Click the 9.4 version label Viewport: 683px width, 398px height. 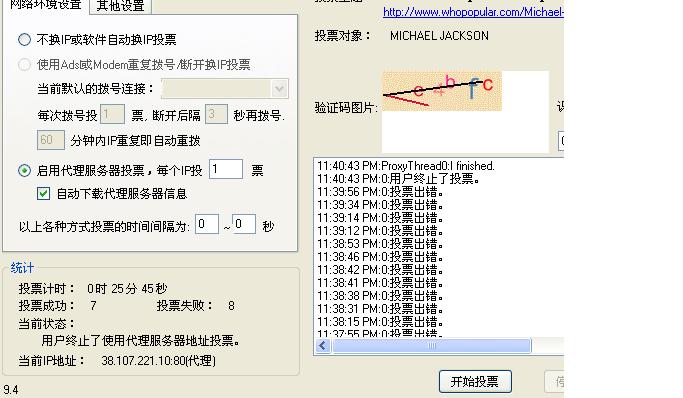[11, 389]
